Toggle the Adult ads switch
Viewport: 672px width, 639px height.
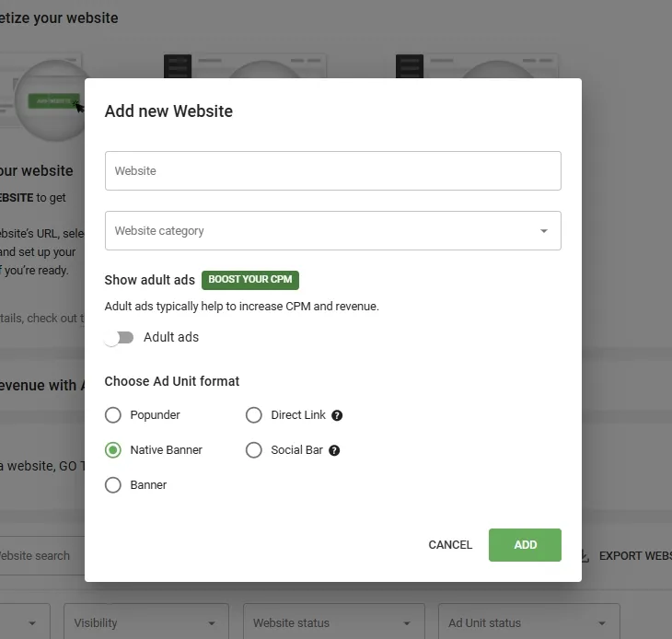click(x=120, y=338)
